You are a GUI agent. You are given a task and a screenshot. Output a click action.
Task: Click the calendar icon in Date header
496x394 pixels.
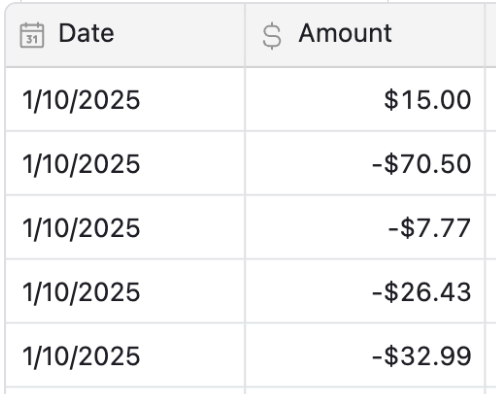tap(32, 35)
